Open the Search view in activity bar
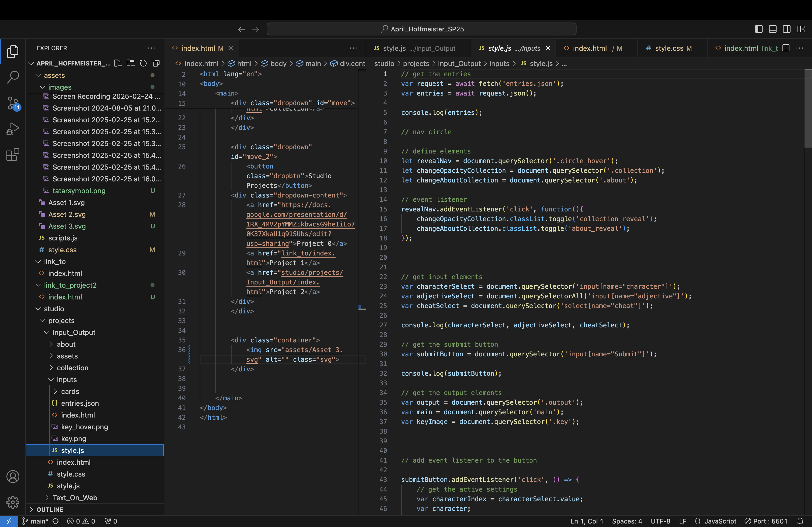The width and height of the screenshot is (812, 527). (x=13, y=77)
